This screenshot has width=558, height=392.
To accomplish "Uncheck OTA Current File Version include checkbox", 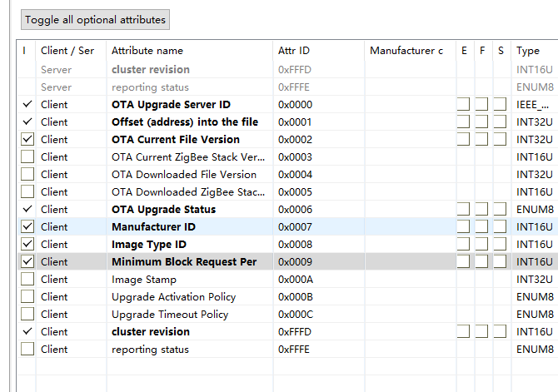I will pyautogui.click(x=27, y=140).
